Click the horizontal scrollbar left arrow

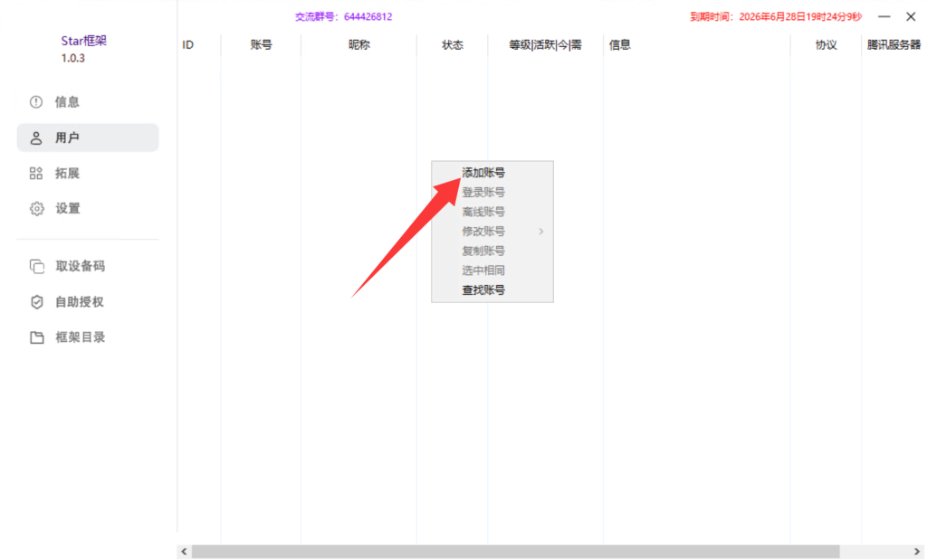click(184, 551)
